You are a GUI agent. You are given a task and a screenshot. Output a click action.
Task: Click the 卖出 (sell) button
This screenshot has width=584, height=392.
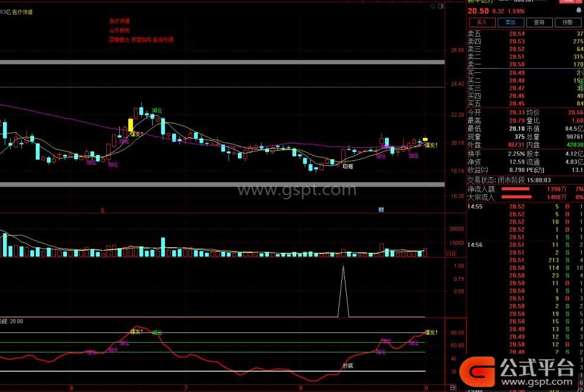point(510,22)
